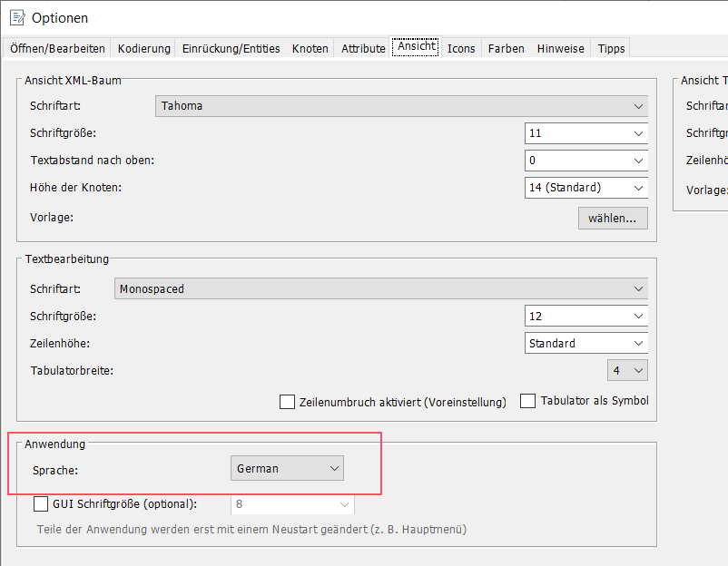This screenshot has width=728, height=566.
Task: Expand the XML-Baum Schriftgröße 11 dropdown
Action: pyautogui.click(x=586, y=133)
